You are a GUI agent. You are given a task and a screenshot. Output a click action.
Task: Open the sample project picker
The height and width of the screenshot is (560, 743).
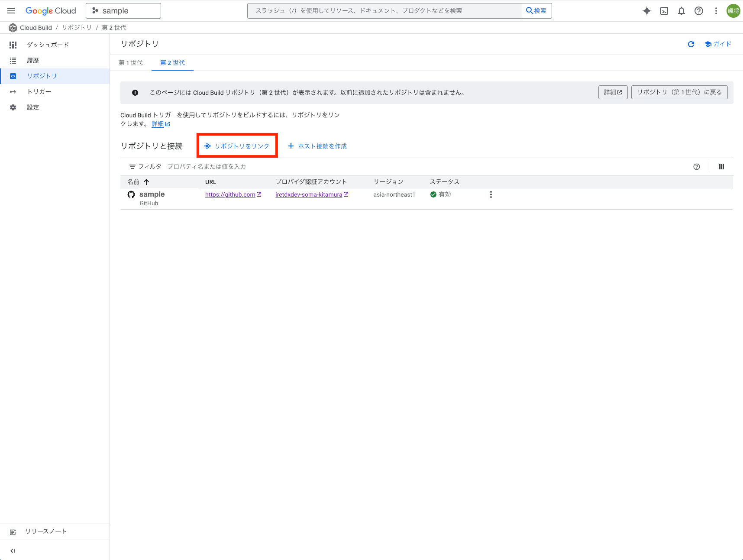pos(123,11)
